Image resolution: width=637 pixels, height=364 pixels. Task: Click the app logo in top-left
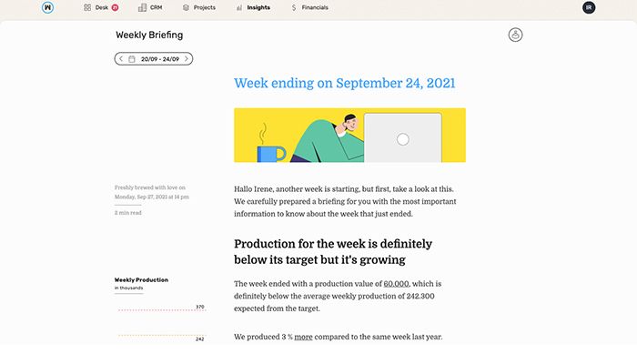(x=47, y=7)
